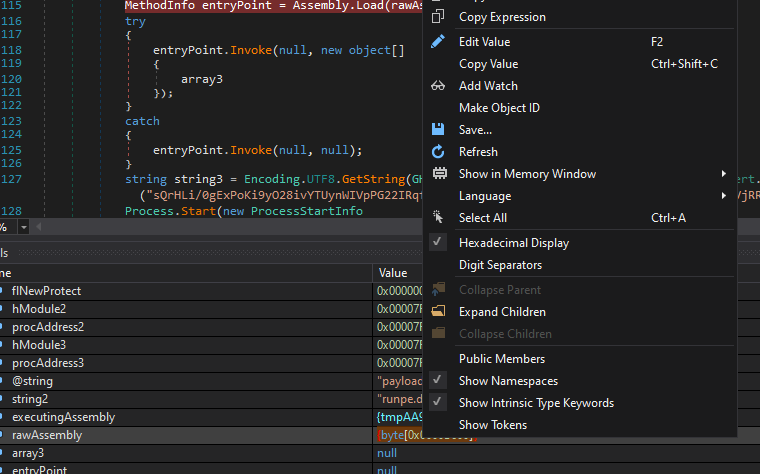The height and width of the screenshot is (474, 760).
Task: Disable Show Intrinsic Type Keywords
Action: (536, 403)
